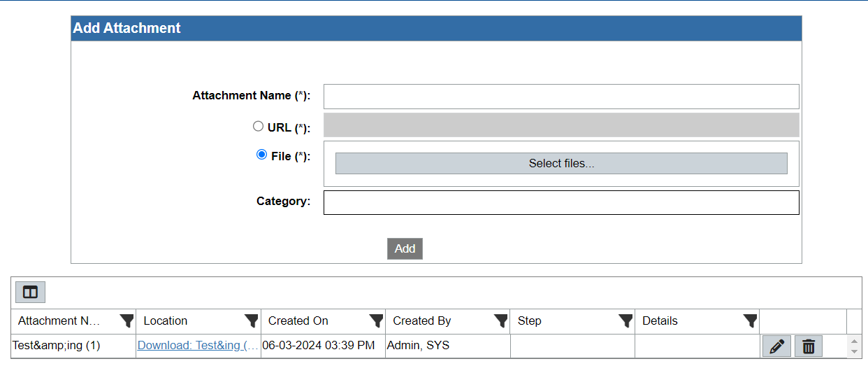Delete the Test&amp;ing (1) attachment row

809,346
